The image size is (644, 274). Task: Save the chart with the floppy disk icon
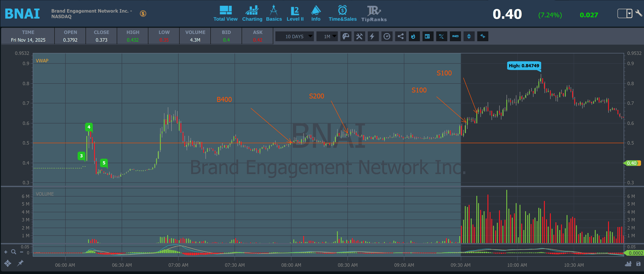[638, 264]
